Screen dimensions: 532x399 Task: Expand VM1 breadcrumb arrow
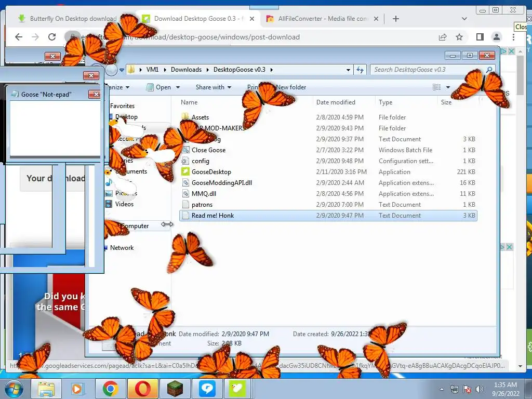[165, 70]
